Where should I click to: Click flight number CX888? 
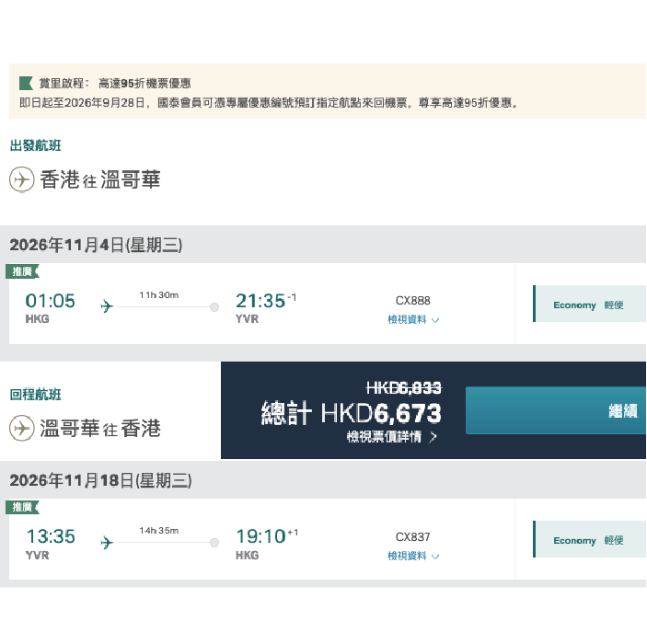pos(412,301)
